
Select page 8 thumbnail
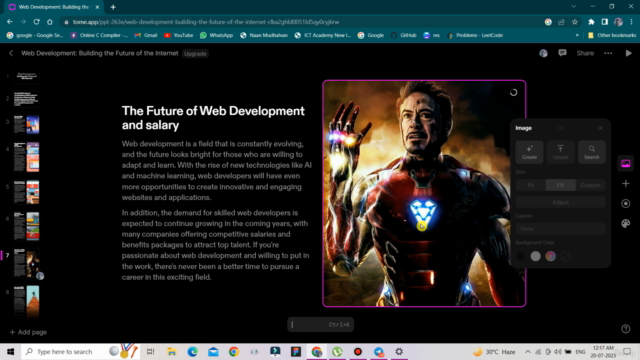coord(27,301)
